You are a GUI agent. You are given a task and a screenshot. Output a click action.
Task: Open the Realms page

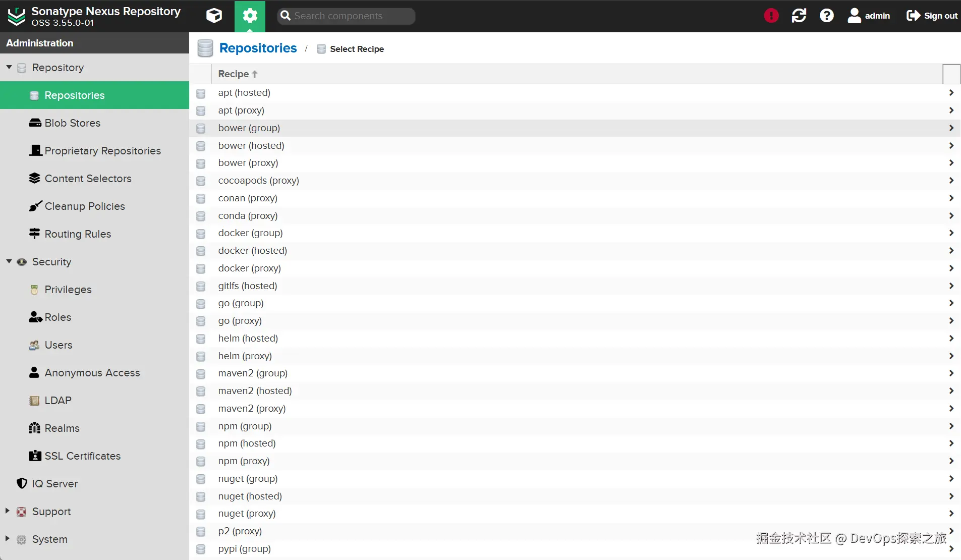(94, 428)
